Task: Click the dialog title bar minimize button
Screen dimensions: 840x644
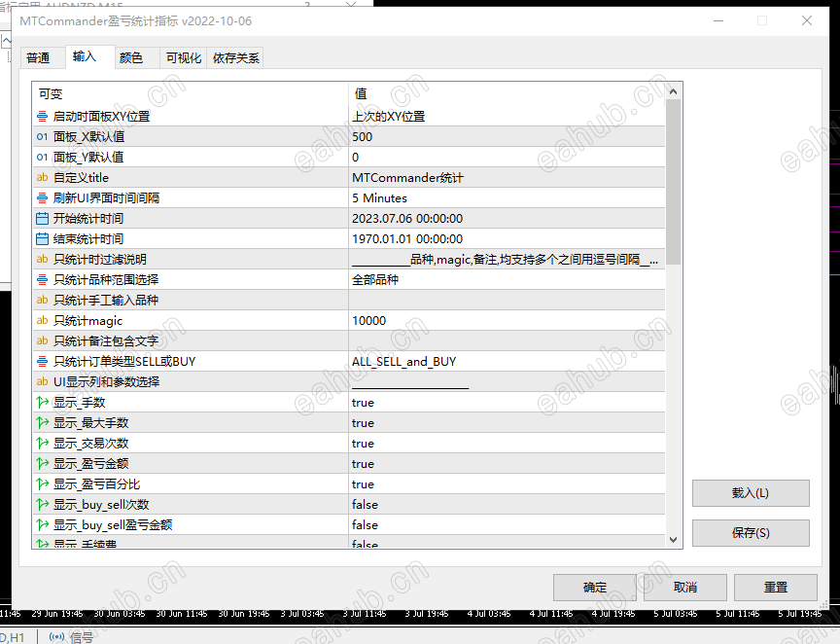Action: 718,20
